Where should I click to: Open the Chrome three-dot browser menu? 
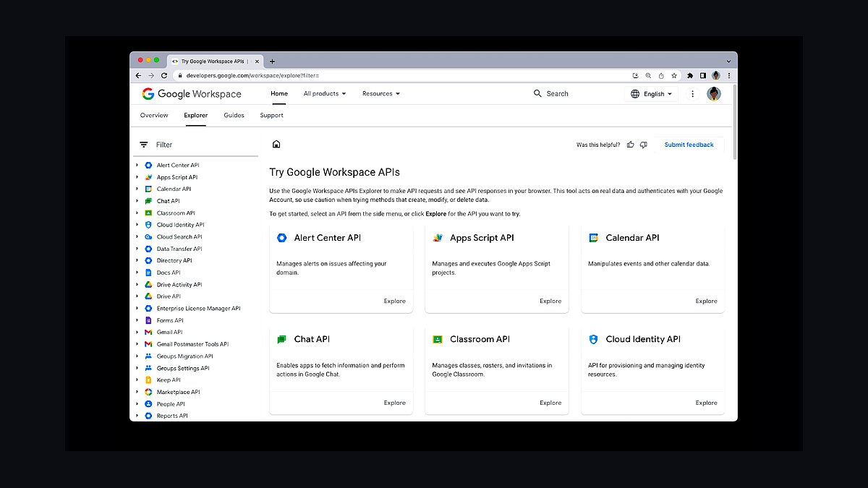coord(729,75)
